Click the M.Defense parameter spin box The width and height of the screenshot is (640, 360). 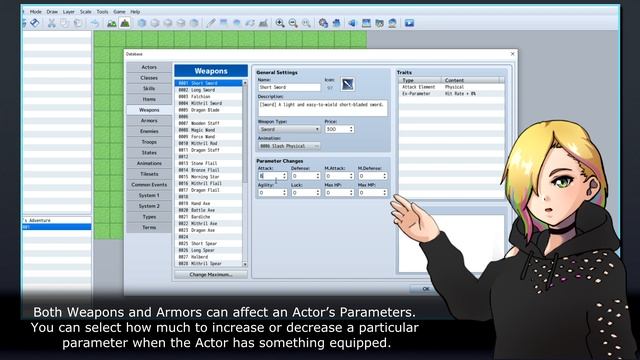point(373,176)
